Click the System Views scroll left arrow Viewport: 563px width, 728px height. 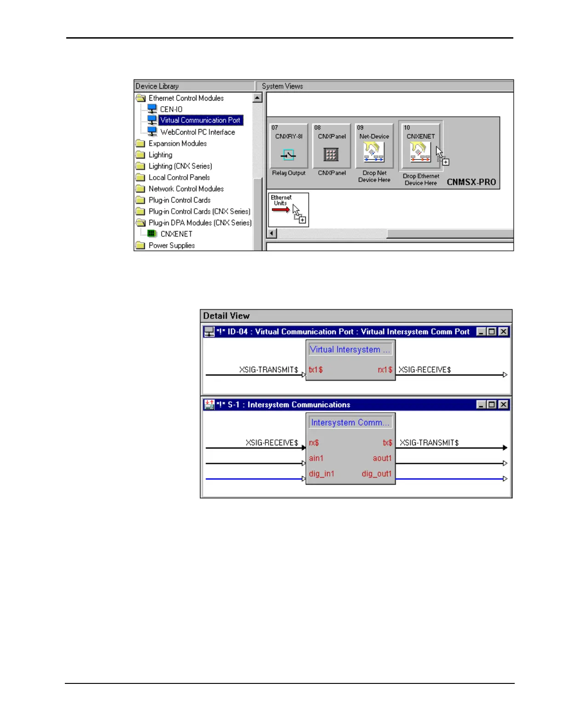[272, 233]
